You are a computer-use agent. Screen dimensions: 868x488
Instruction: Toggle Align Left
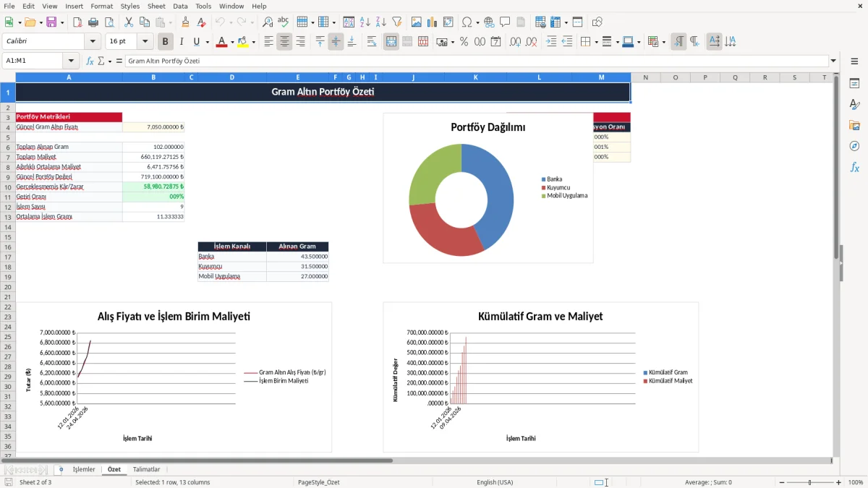pos(268,42)
